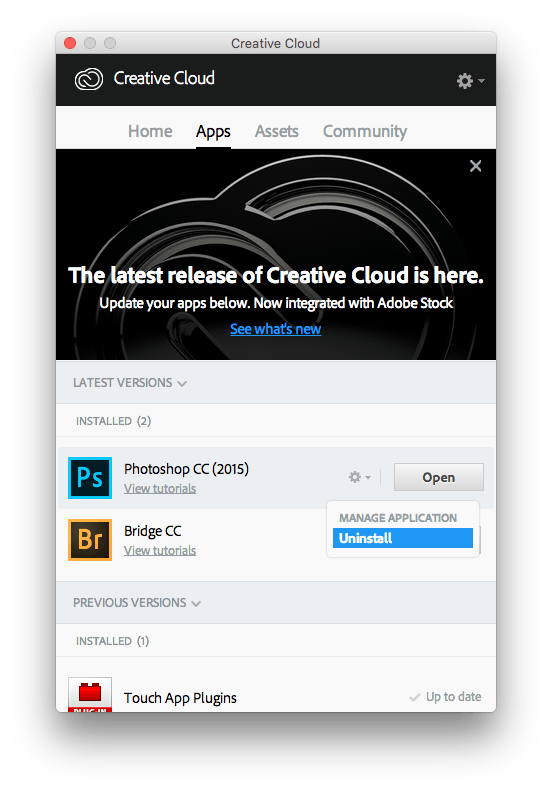Click the Touch App Plugins icon

tap(90, 695)
